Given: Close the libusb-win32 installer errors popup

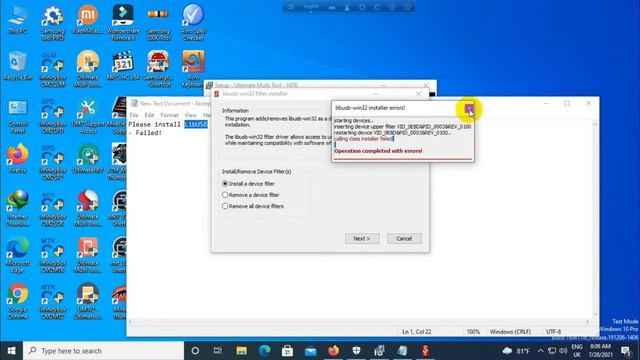Looking at the screenshot, I should pos(469,109).
